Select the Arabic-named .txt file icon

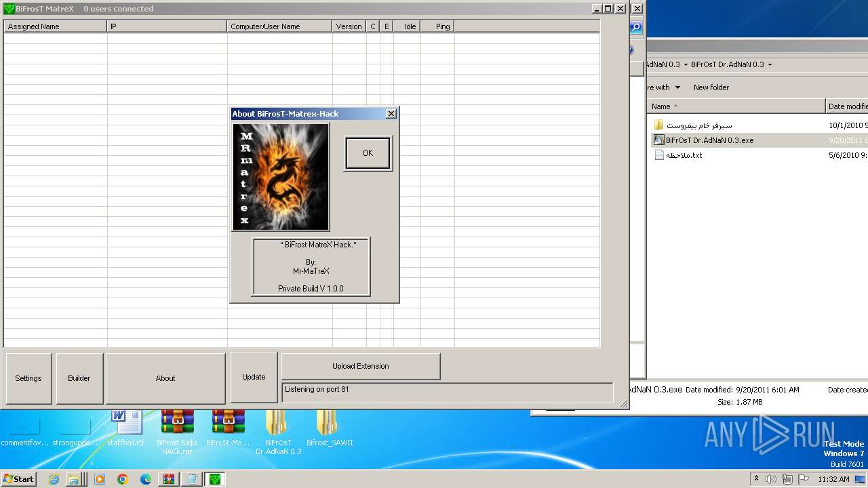pos(658,155)
